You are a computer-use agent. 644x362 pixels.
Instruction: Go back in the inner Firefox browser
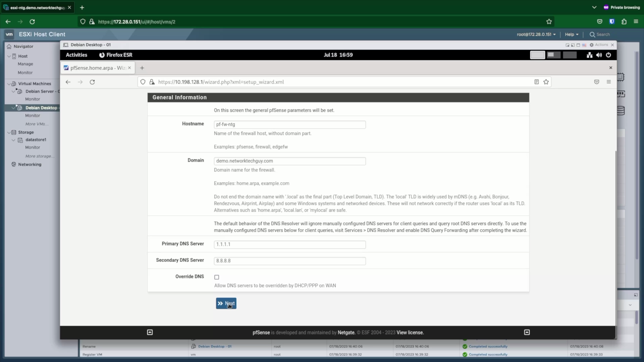coord(68,82)
